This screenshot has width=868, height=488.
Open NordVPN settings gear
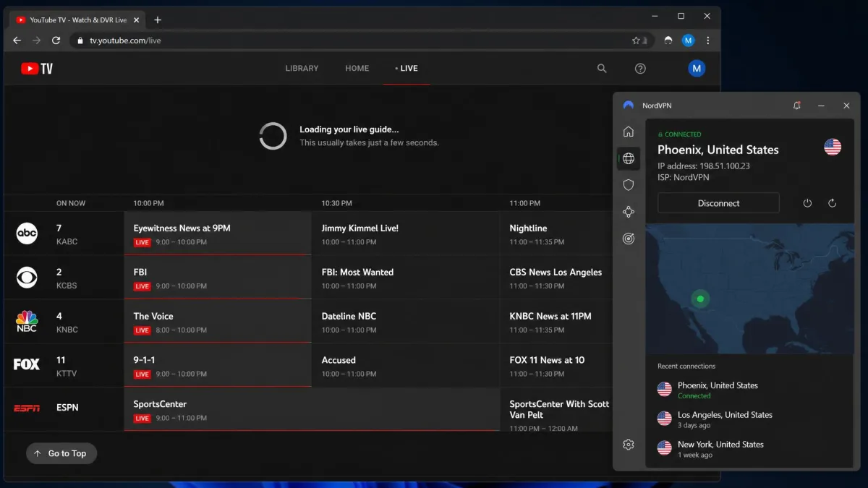(x=629, y=445)
